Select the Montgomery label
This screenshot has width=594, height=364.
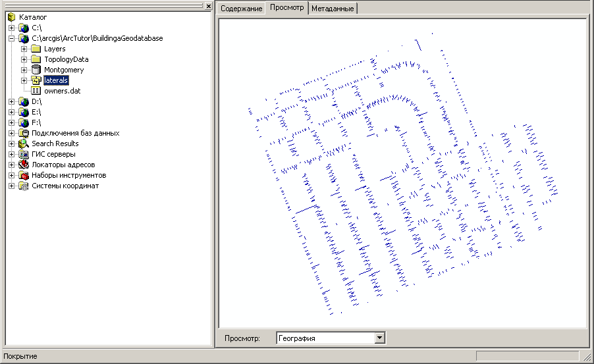click(64, 70)
